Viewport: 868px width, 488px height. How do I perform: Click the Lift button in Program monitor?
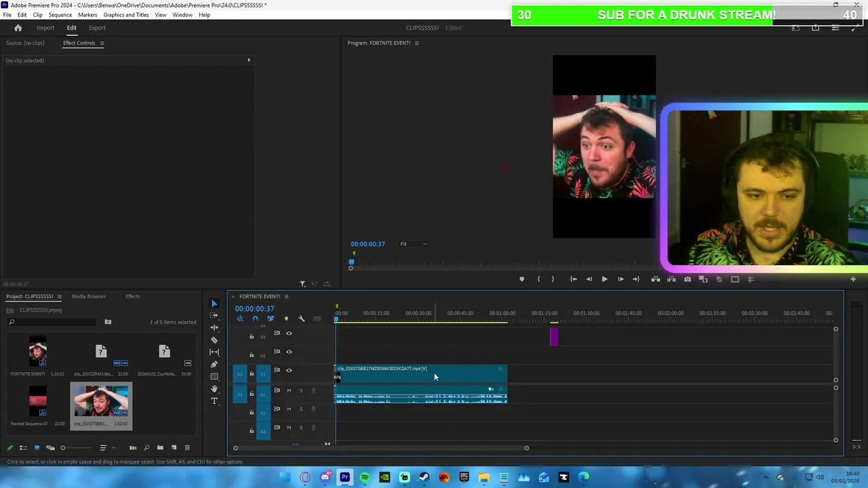[655, 279]
